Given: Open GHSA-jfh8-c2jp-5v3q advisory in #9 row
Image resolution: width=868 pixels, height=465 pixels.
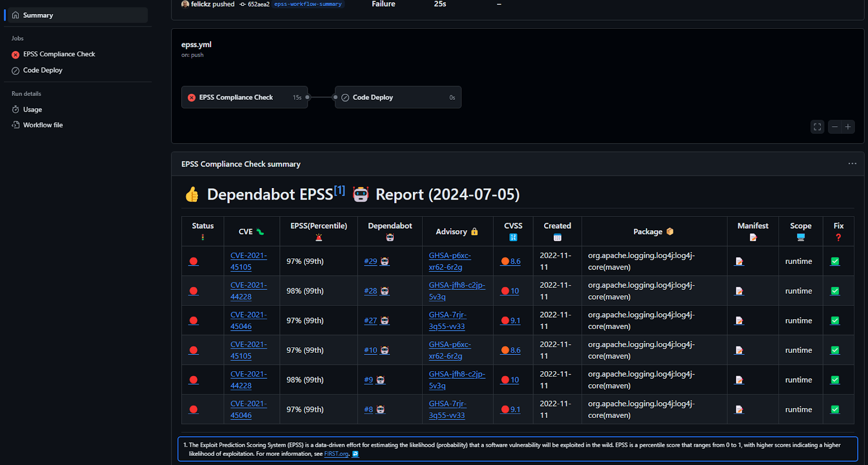Looking at the screenshot, I should [x=457, y=380].
